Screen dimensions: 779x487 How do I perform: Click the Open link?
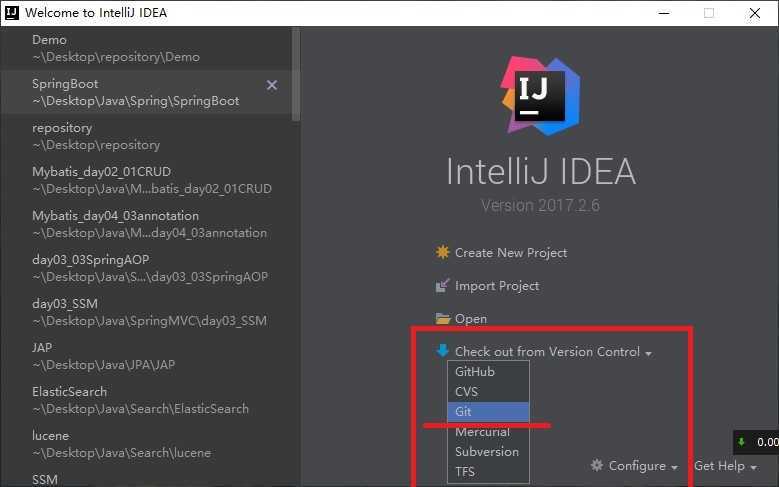pyautogui.click(x=471, y=319)
